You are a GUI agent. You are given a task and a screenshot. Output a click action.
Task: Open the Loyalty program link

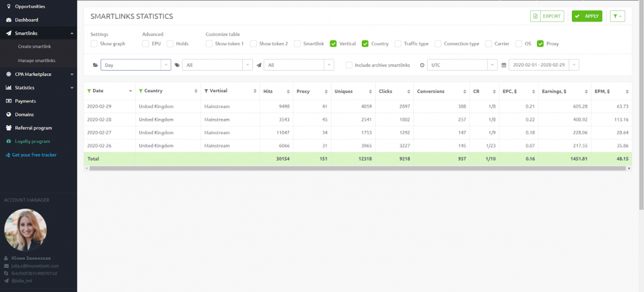(x=32, y=142)
